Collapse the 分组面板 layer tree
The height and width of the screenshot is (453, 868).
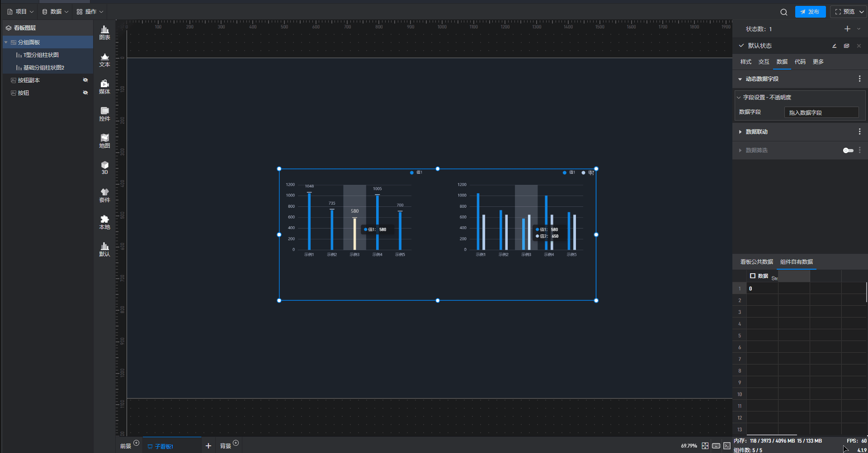[6, 42]
